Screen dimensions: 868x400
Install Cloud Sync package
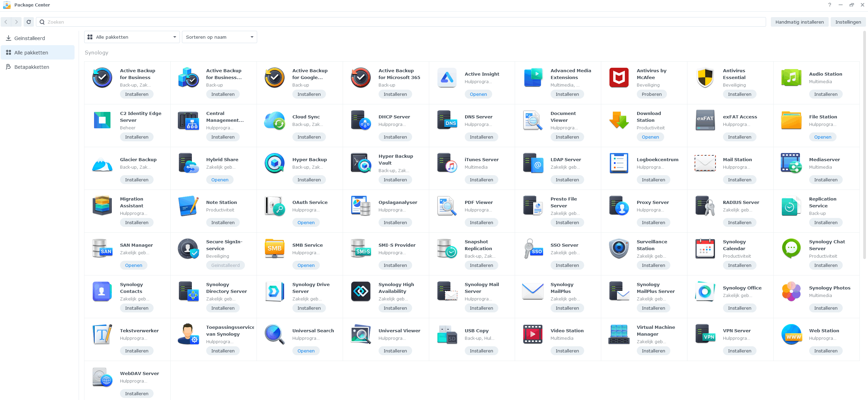[309, 137]
